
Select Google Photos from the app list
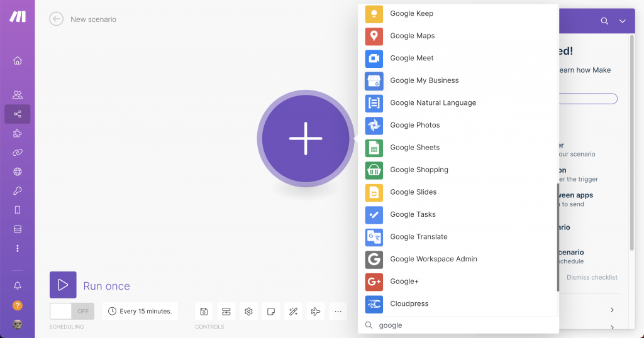pos(458,125)
